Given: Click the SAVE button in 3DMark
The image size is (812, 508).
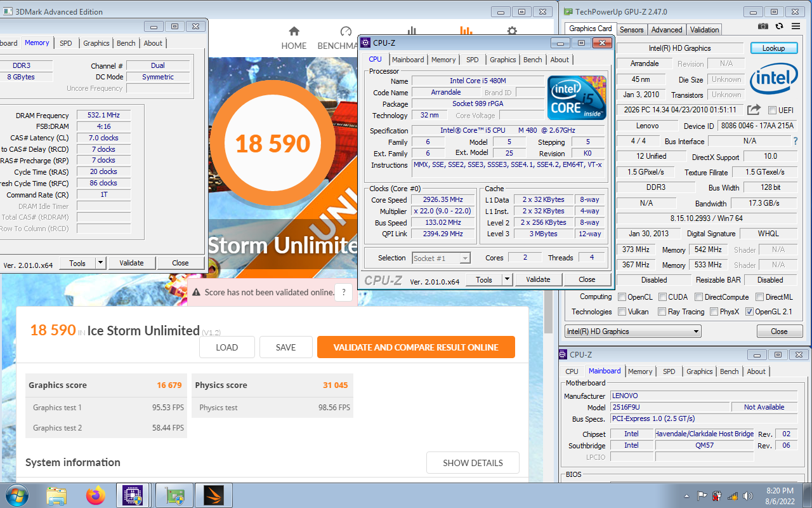Looking at the screenshot, I should point(285,347).
